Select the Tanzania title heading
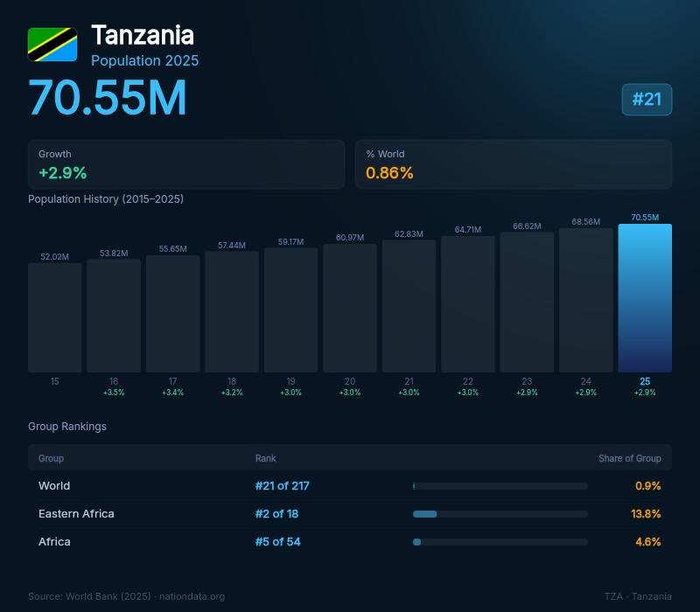 [143, 35]
